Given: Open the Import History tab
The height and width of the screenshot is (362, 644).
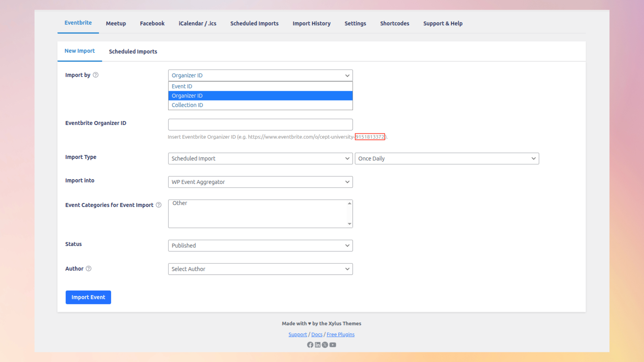Looking at the screenshot, I should [x=311, y=23].
